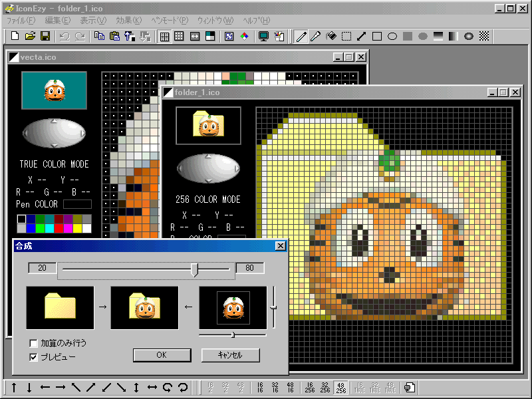Close the 合成 dialog
The image size is (532, 399).
point(280,245)
